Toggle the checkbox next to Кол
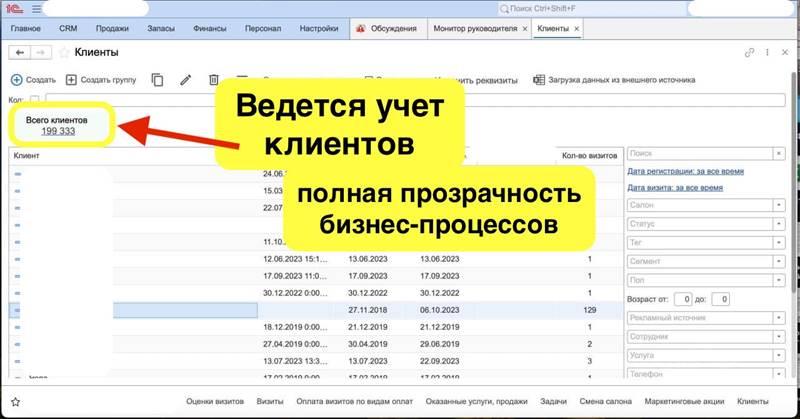The image size is (800, 419). coord(35,99)
